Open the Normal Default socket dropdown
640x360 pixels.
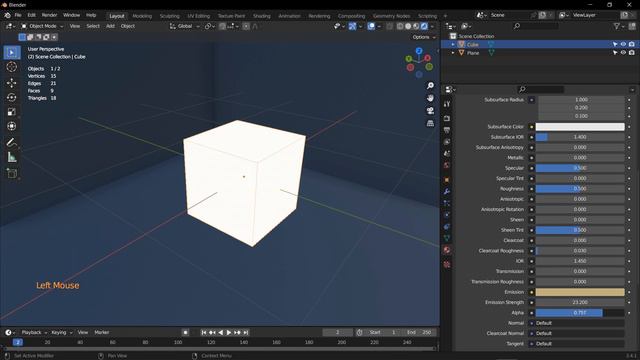pyautogui.click(x=580, y=323)
